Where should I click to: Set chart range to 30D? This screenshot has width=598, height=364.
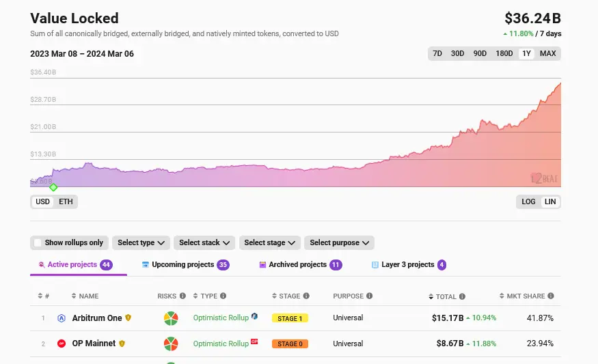pyautogui.click(x=457, y=53)
